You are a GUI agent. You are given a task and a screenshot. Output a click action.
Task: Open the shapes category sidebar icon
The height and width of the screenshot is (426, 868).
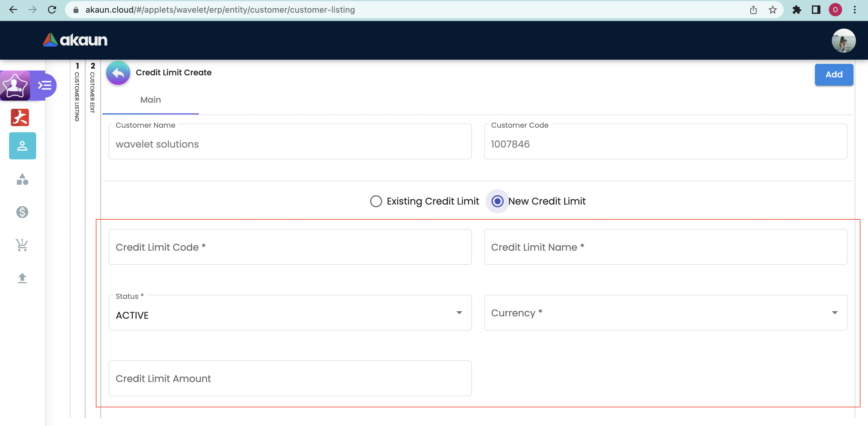22,179
